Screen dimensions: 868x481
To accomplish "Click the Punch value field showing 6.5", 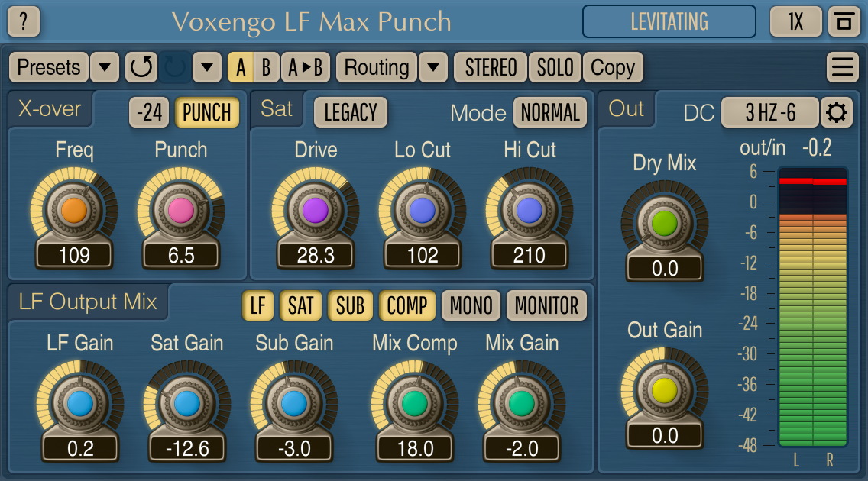I will pos(181,256).
